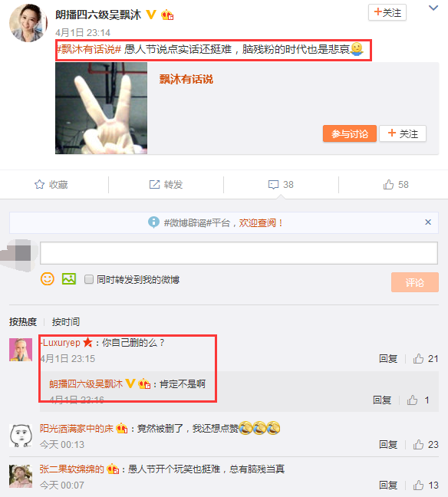448x497 pixels.
Task: Expand the post options chevron at top right
Action: (433, 8)
